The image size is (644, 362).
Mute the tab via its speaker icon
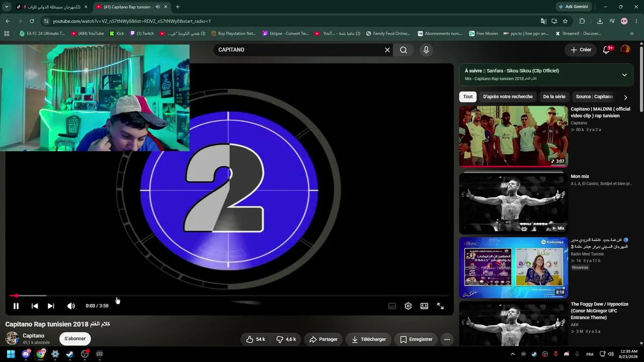coord(157,7)
